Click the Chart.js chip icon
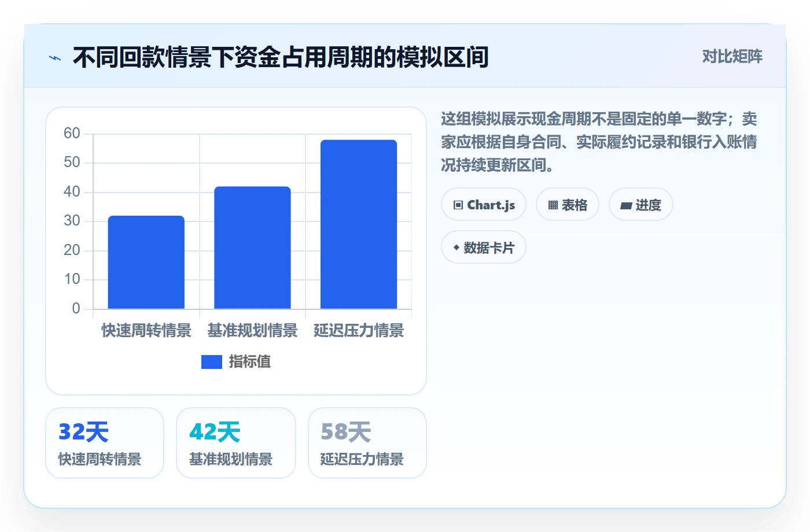Viewport: 810px width, 532px height. pos(458,205)
